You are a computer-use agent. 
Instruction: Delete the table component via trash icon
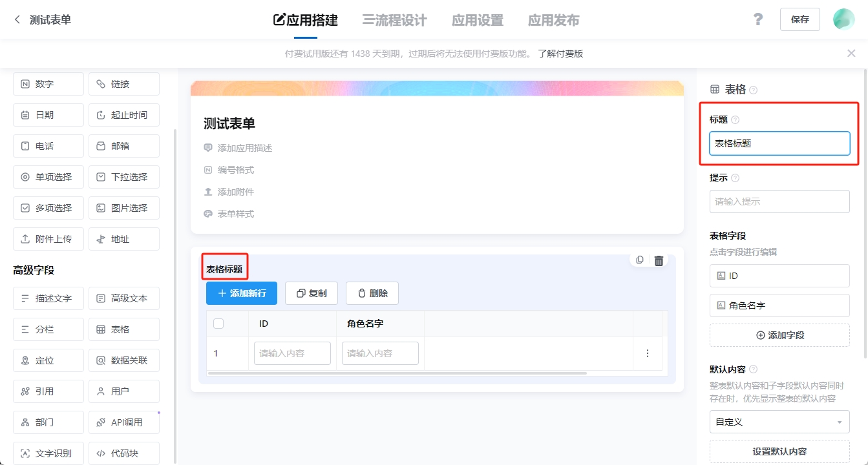659,260
